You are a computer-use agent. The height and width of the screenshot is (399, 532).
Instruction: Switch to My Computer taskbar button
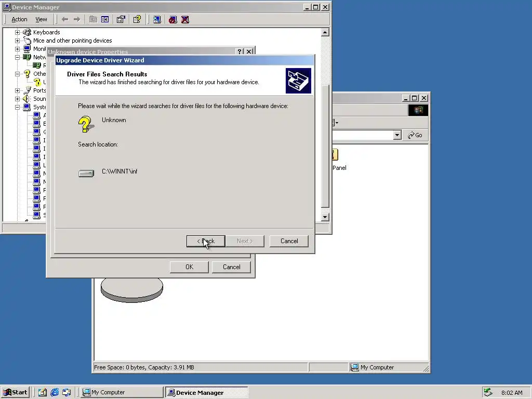(122, 392)
